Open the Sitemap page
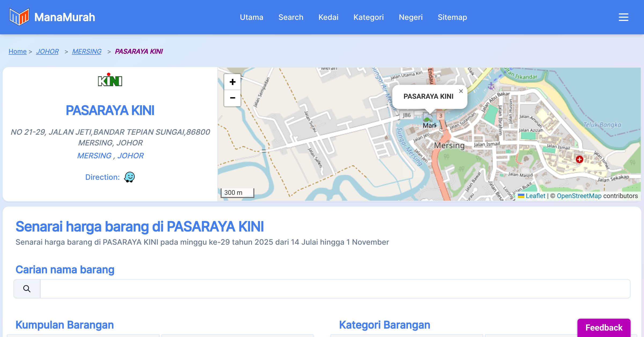 point(452,17)
